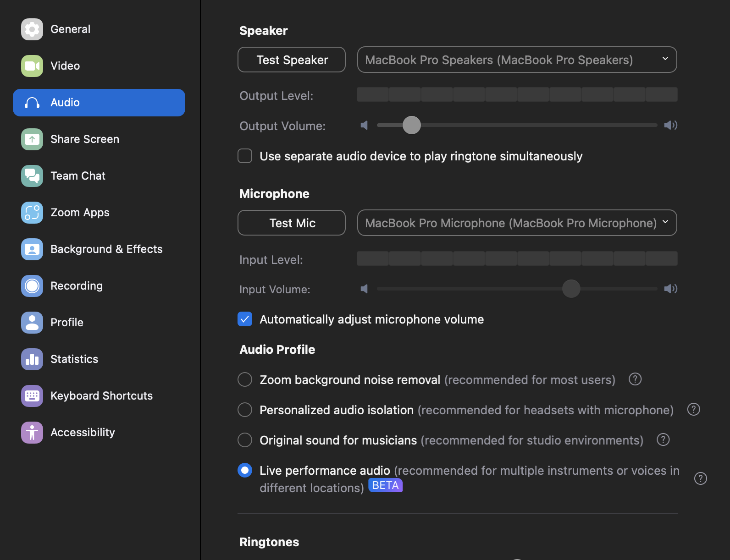Click the Output Volume slider handle

point(412,125)
